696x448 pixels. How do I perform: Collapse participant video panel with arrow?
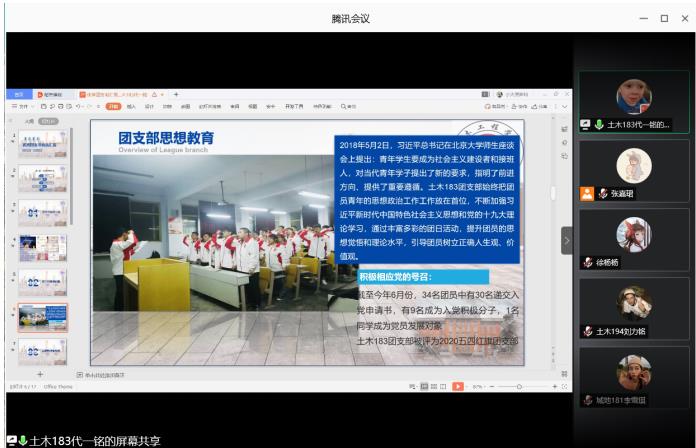click(566, 240)
